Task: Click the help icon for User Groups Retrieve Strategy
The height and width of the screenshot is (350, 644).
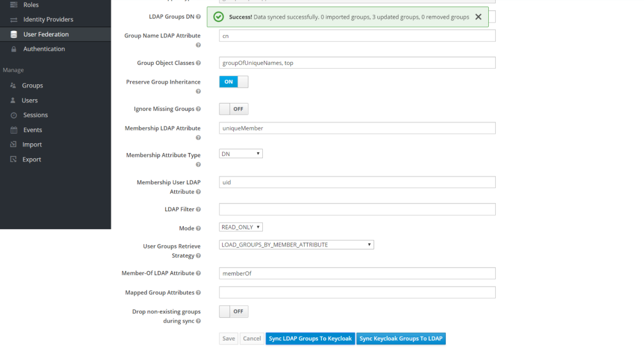Action: [198, 256]
